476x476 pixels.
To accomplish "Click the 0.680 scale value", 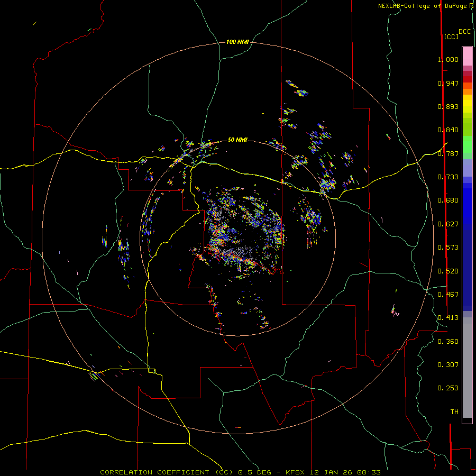I will tap(448, 200).
